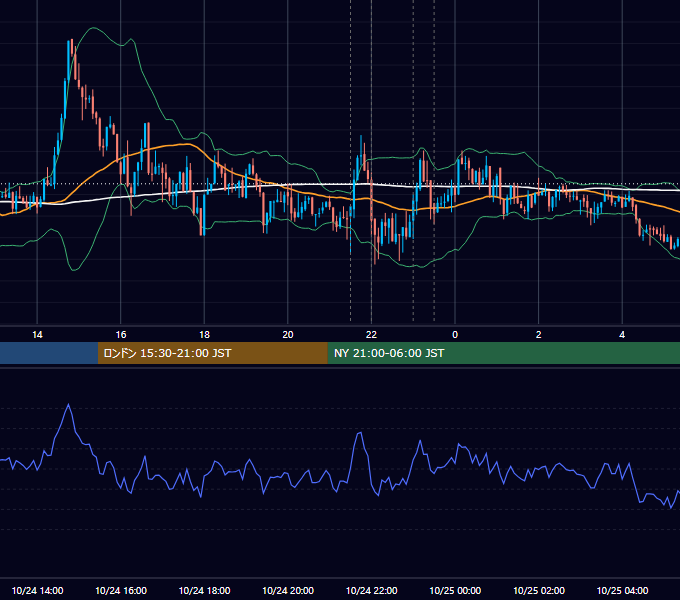Click hour label 20 on upper time axis
Image resolution: width=680 pixels, height=600 pixels.
(288, 335)
